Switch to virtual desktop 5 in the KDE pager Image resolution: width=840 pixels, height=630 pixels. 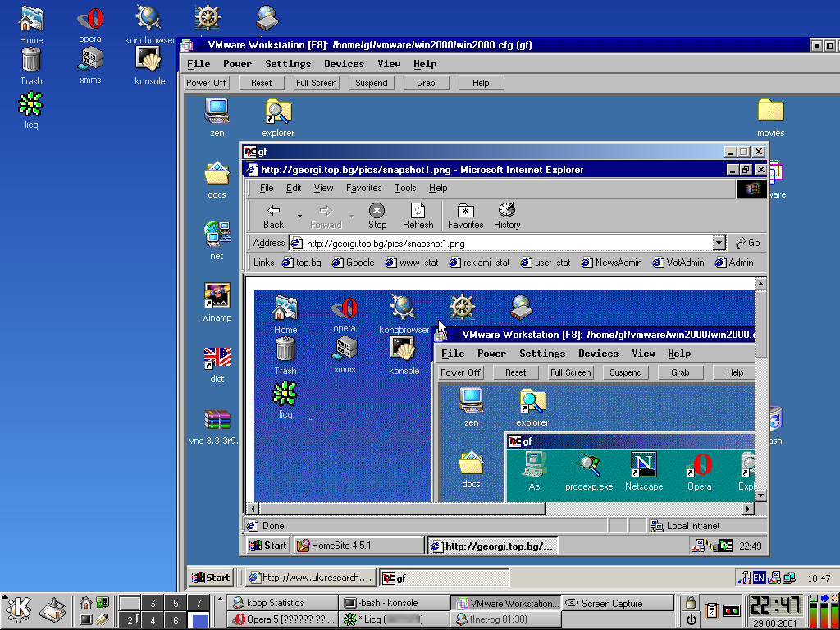click(x=176, y=603)
